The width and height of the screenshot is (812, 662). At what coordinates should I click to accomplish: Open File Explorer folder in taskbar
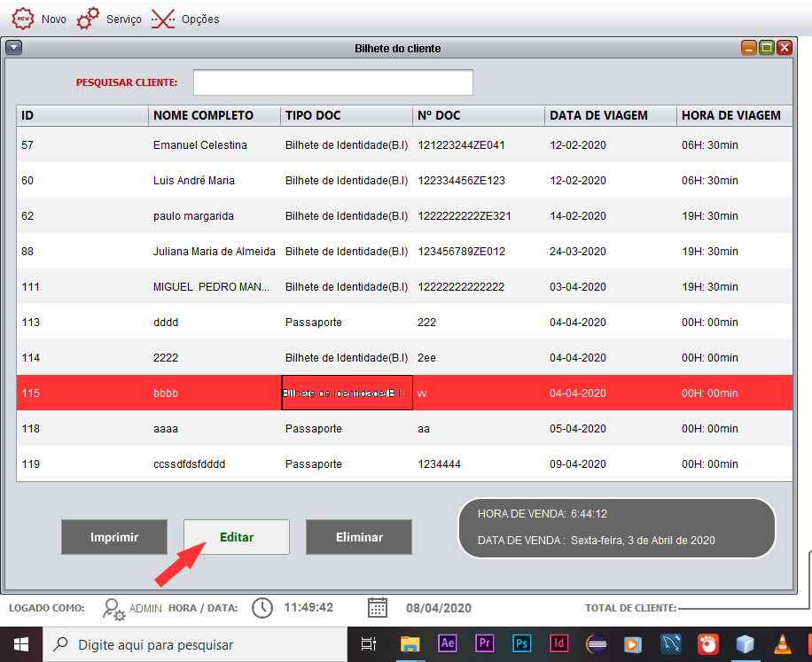(410, 644)
